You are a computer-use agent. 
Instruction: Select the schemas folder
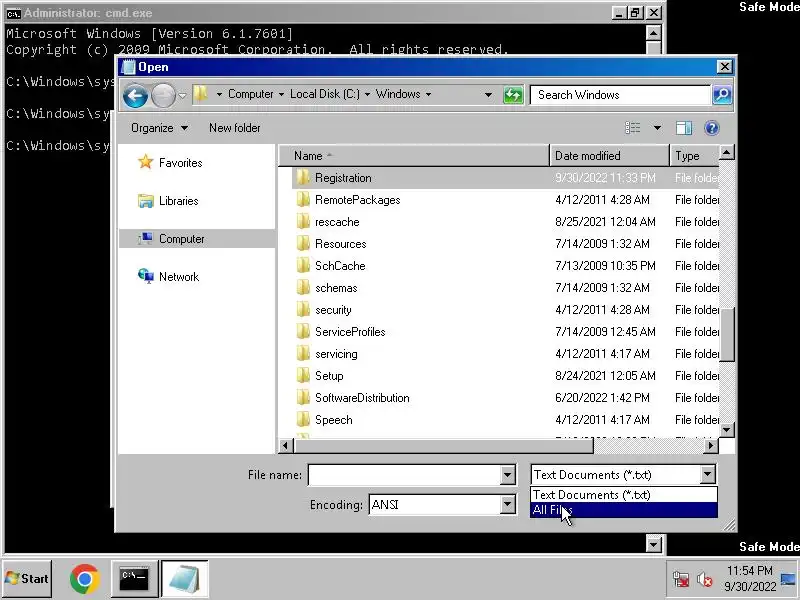point(505,287)
